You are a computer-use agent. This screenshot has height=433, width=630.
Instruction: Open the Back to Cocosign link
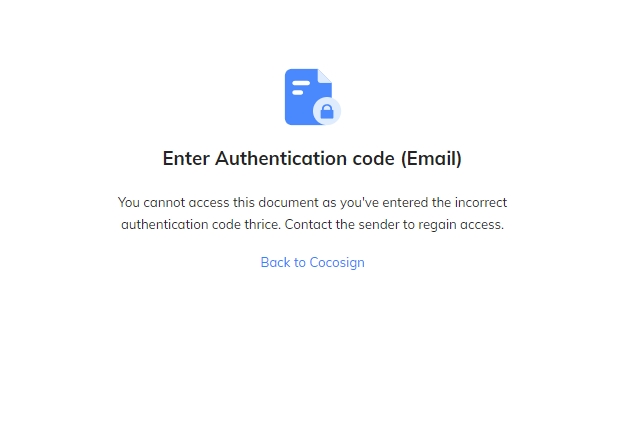pyautogui.click(x=313, y=262)
